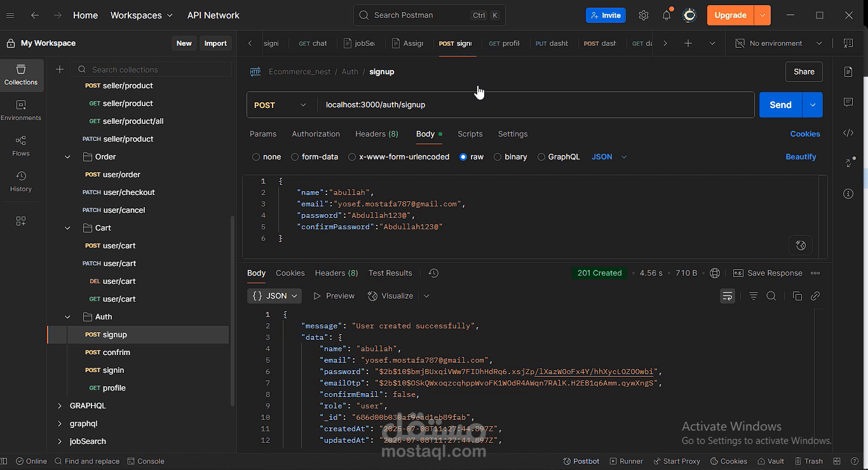Open the Flows sidebar panel
This screenshot has height=470, width=868.
click(x=21, y=146)
